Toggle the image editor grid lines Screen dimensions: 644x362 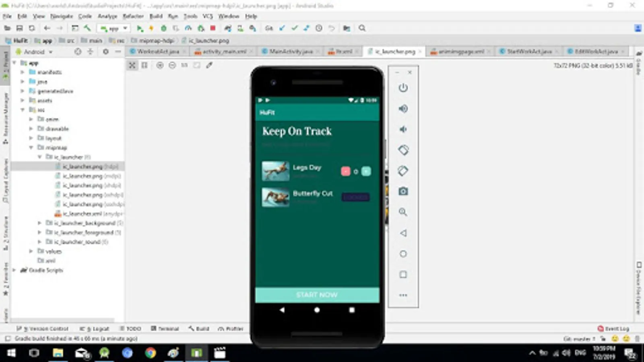pos(144,65)
